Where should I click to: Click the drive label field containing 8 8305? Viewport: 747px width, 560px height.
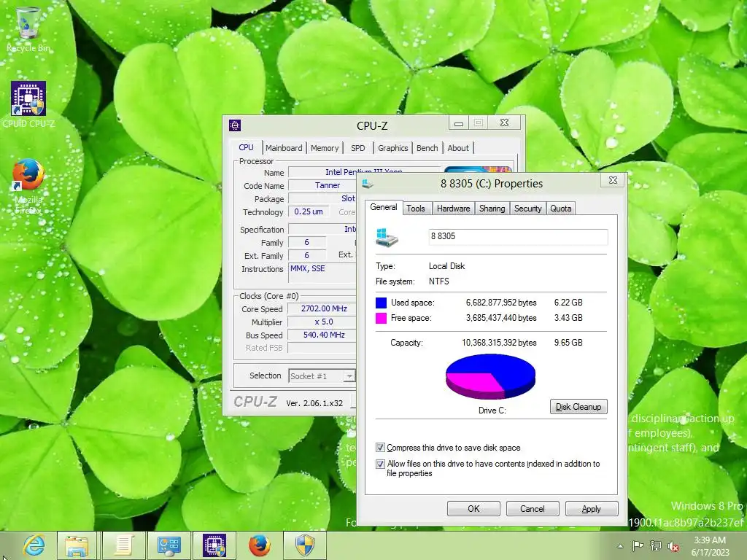pos(518,237)
